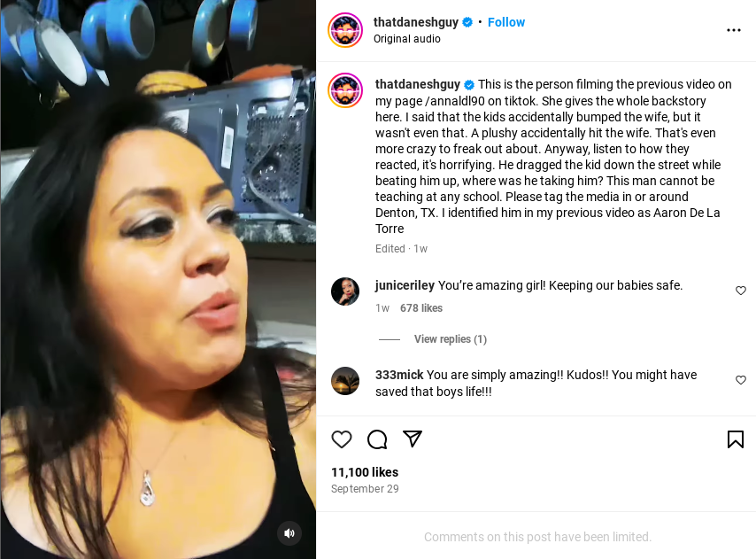Show the 678 likes on juniceriley's comment
This screenshot has height=559, width=756.
point(420,308)
